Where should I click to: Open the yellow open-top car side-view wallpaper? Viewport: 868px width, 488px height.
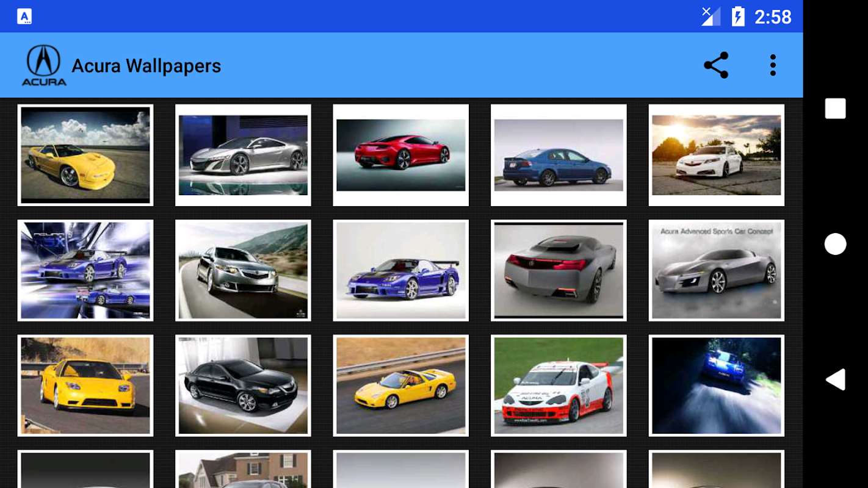coord(401,386)
